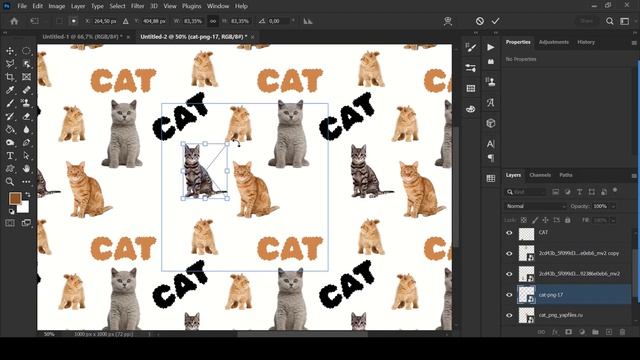Select the Eyedropper tool
Screen dimensions: 640x360
click(x=10, y=90)
